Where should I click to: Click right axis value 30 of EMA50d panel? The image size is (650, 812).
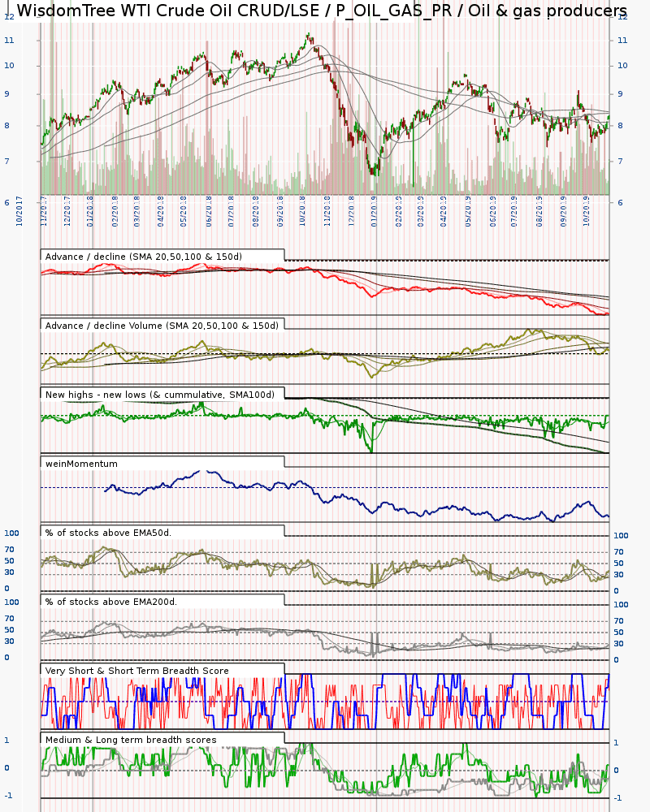point(618,574)
